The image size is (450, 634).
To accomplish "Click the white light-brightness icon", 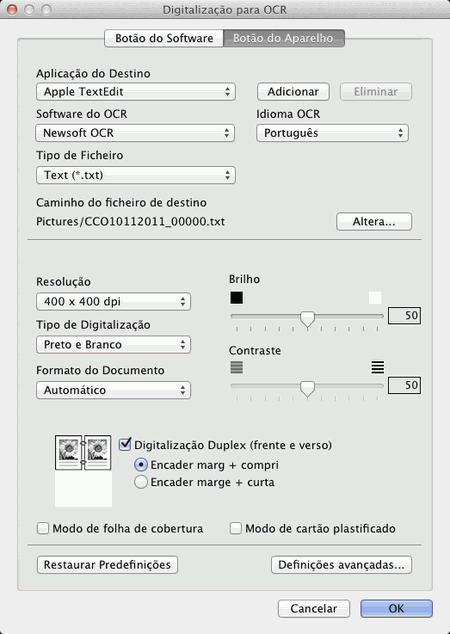I will [375, 298].
